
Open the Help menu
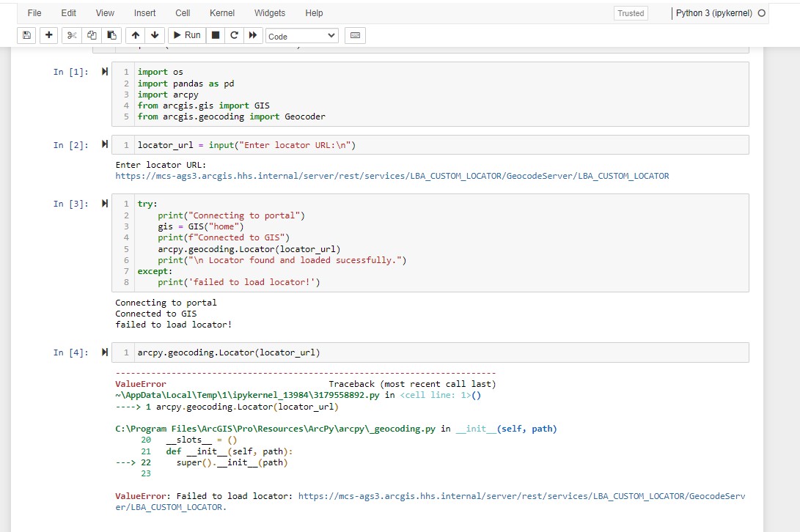314,12
